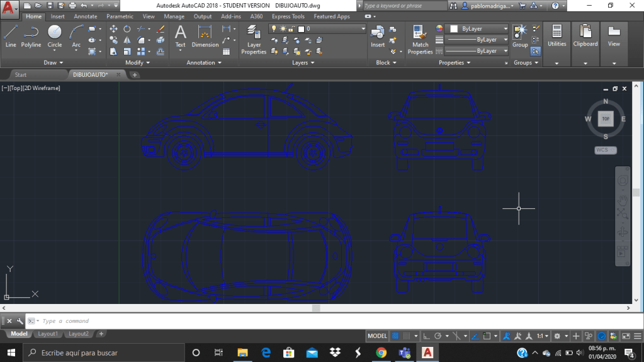The width and height of the screenshot is (644, 362).
Task: Click the ByLayer object color swatch
Action: (453, 29)
